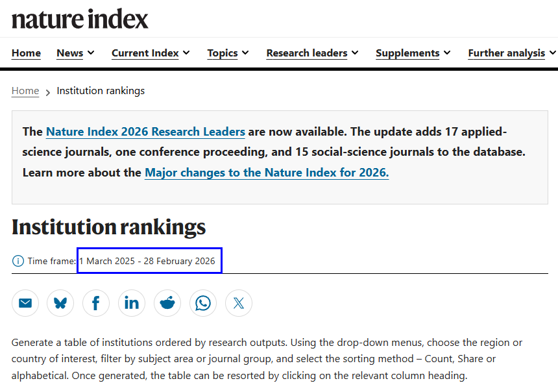Click the nature index logo

pyautogui.click(x=80, y=19)
